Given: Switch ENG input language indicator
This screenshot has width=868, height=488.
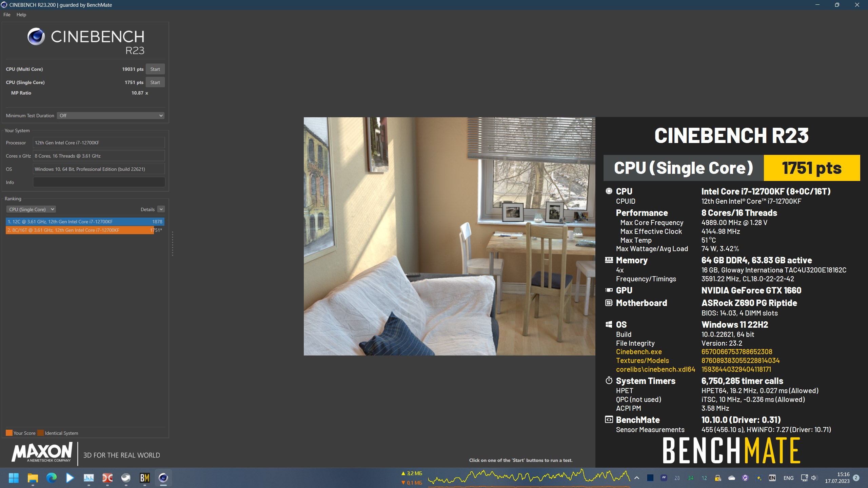Looking at the screenshot, I should 788,478.
